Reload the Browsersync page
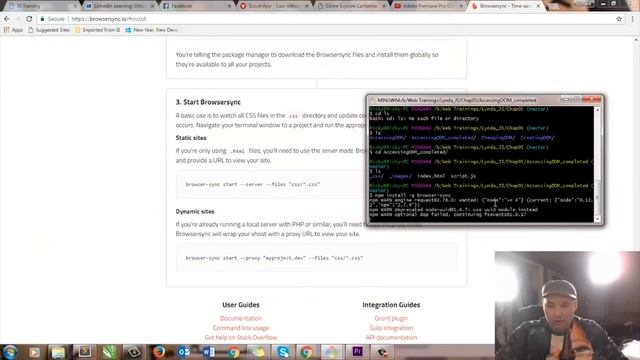 click(29, 19)
